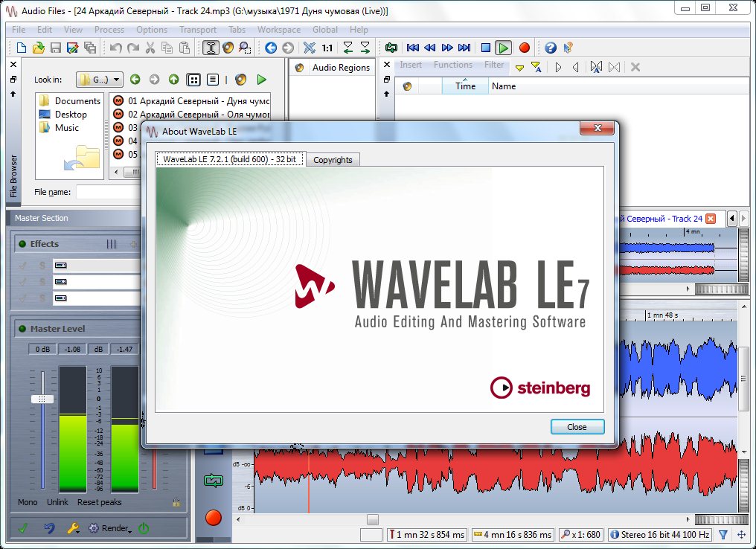Click the blue Help question mark icon
756x549 pixels.
[x=550, y=48]
